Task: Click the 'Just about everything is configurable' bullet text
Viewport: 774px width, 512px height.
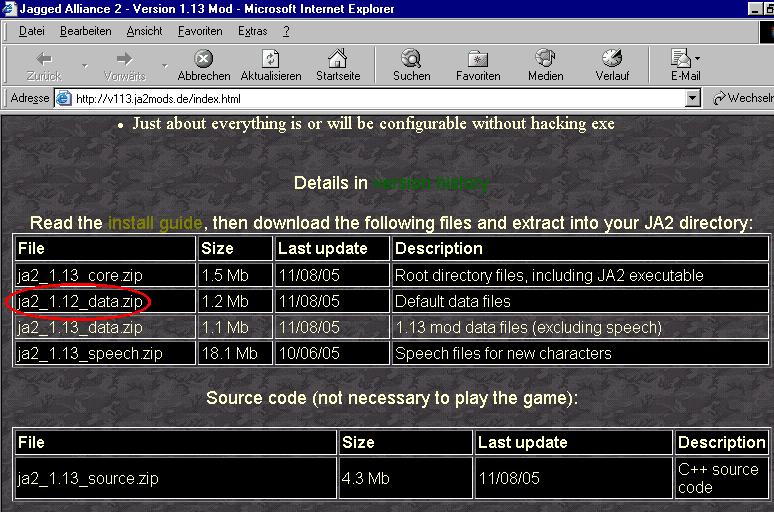Action: pyautogui.click(x=373, y=123)
